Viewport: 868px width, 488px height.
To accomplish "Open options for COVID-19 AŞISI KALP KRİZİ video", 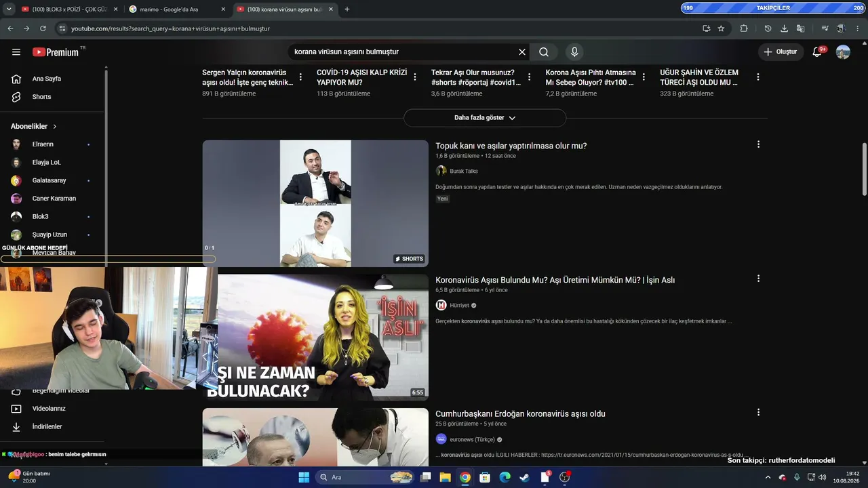I will click(415, 77).
